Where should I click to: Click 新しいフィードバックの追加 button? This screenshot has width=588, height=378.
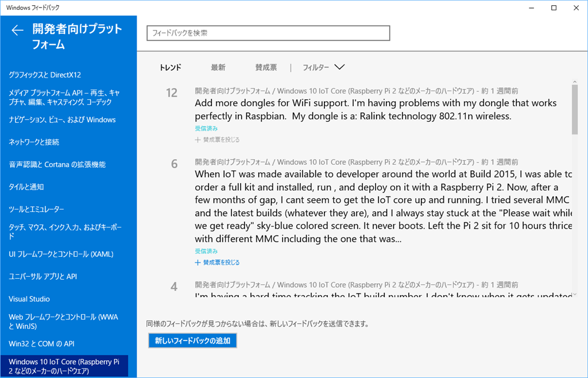pos(192,341)
